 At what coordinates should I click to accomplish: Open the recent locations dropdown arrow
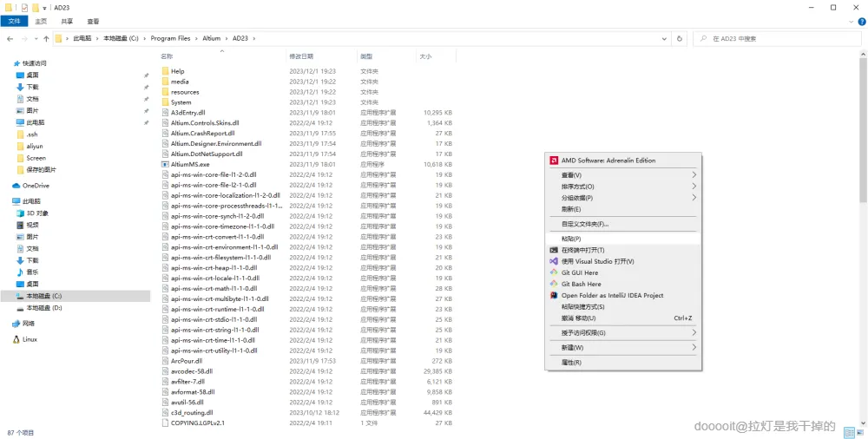[x=36, y=39]
